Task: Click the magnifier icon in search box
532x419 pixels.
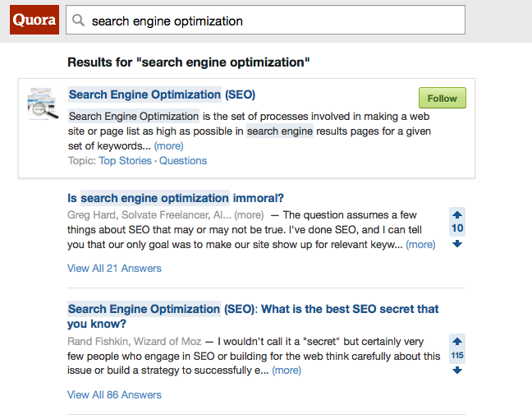Action: (x=79, y=21)
